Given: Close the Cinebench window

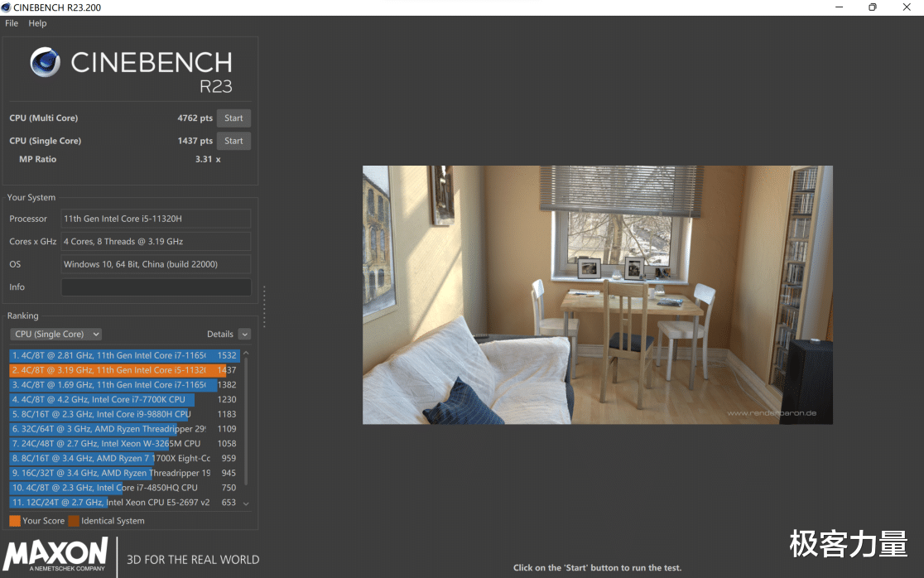Looking at the screenshot, I should tap(907, 7).
